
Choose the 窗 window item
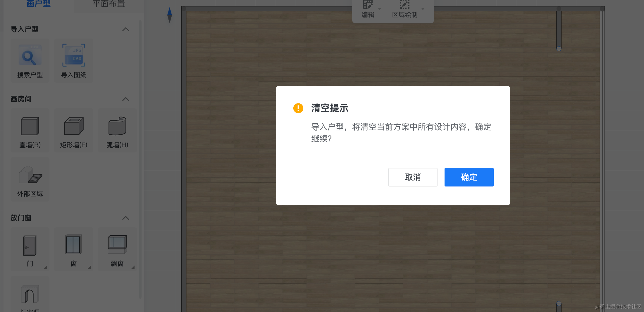(74, 249)
